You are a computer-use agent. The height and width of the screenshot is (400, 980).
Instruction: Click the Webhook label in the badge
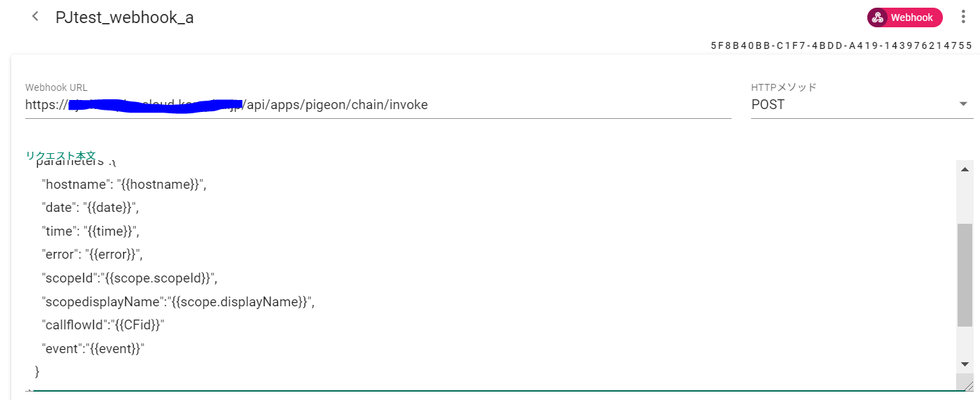911,17
